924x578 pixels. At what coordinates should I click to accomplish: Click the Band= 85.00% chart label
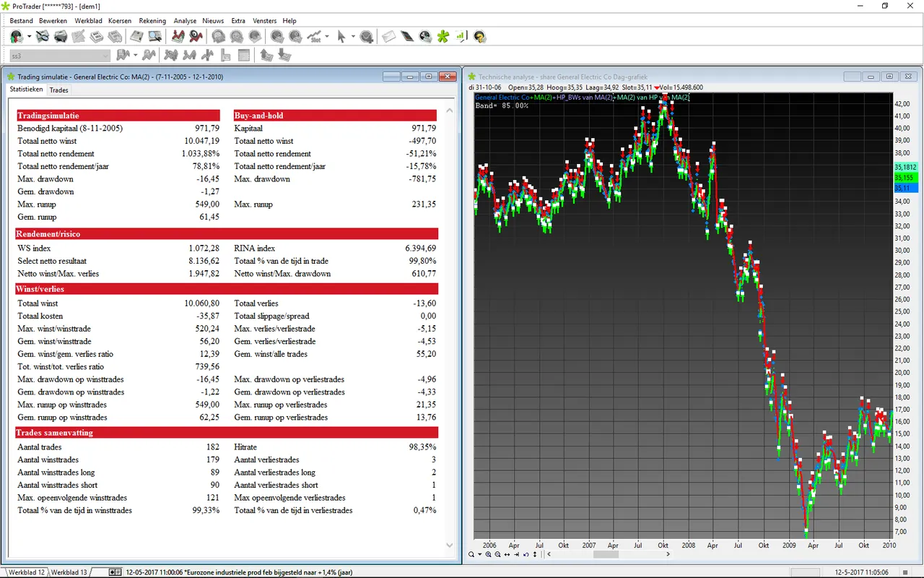coord(502,105)
